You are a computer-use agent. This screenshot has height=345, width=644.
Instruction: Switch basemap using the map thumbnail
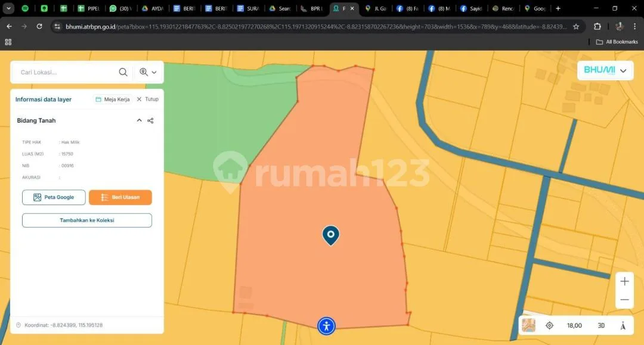coord(528,325)
